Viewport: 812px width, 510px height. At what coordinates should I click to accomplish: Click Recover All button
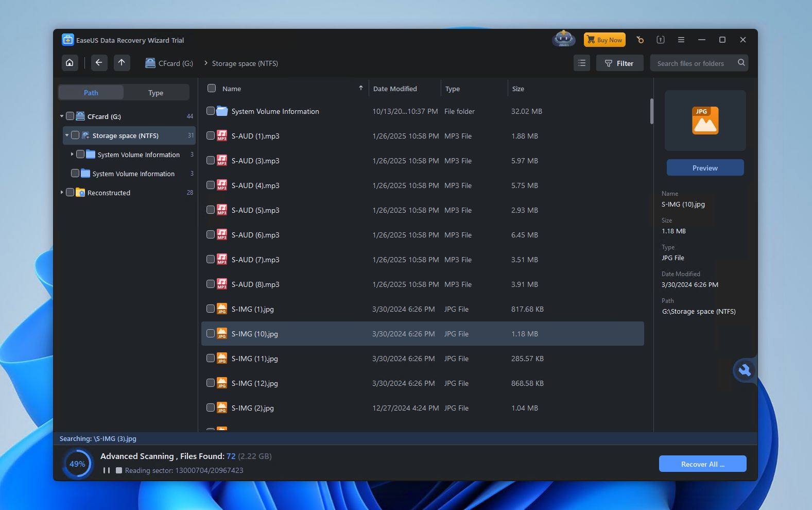702,464
